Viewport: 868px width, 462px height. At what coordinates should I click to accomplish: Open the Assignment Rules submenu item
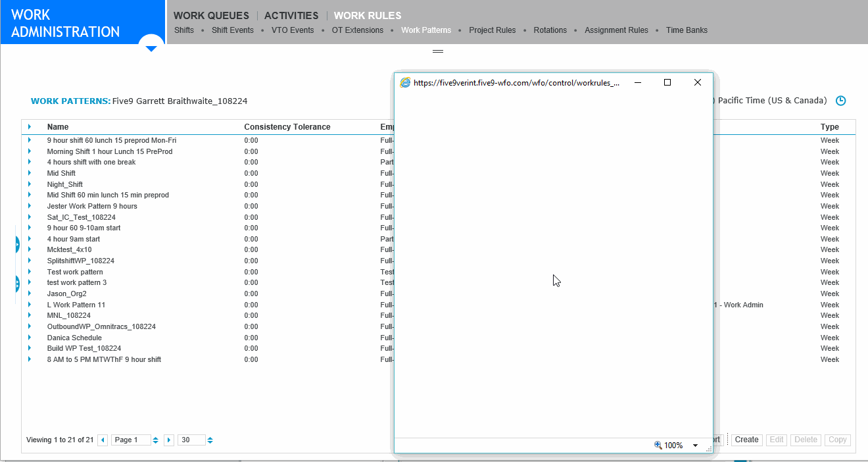[616, 30]
